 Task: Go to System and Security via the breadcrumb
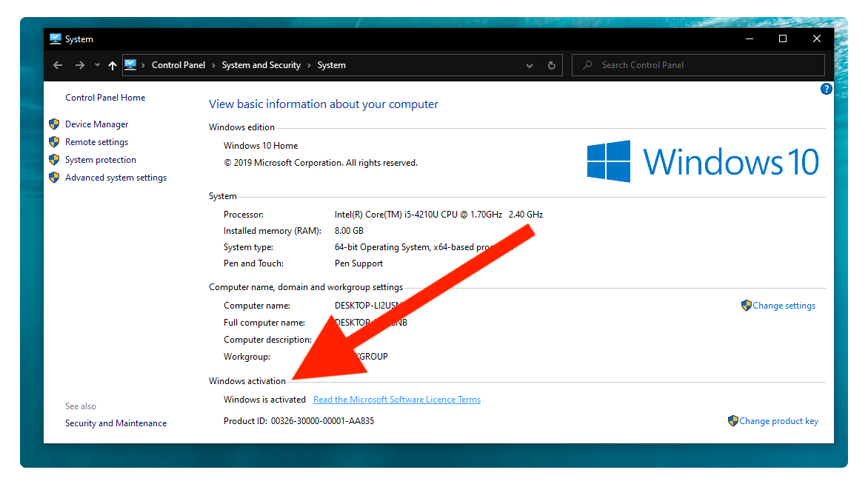pyautogui.click(x=261, y=65)
